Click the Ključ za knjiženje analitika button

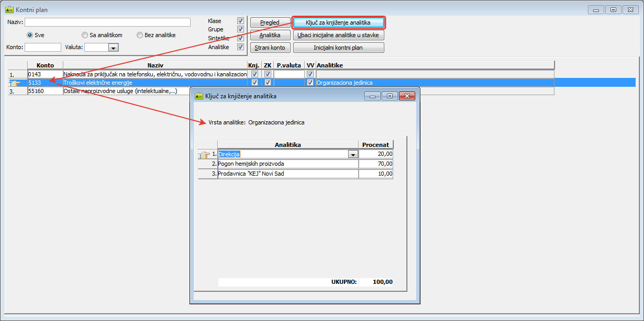click(338, 22)
